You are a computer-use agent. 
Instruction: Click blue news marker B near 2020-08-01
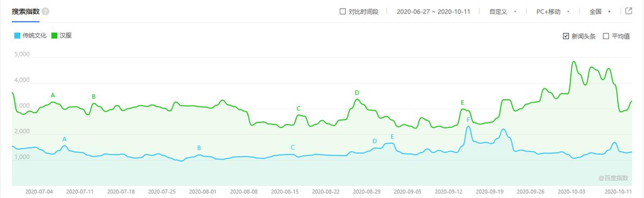point(199,148)
